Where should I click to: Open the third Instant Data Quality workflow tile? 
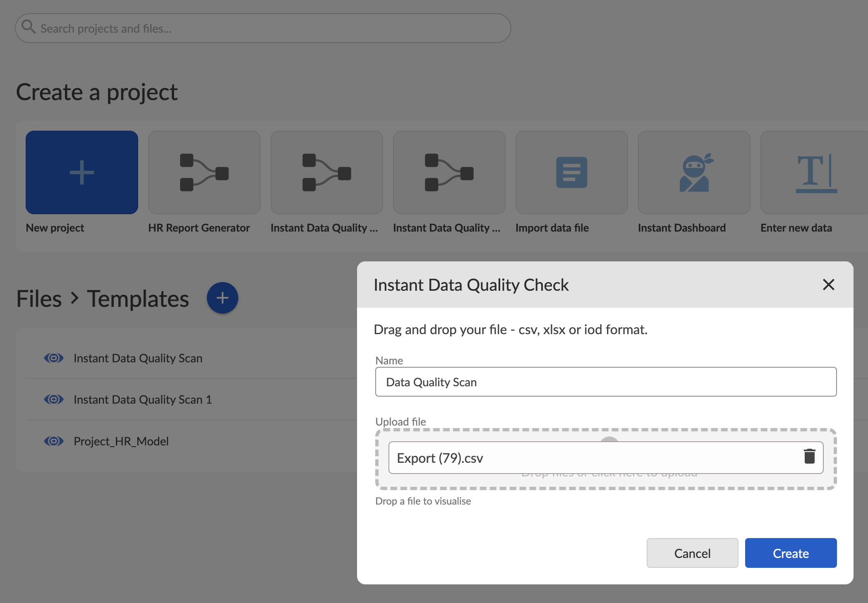click(449, 172)
